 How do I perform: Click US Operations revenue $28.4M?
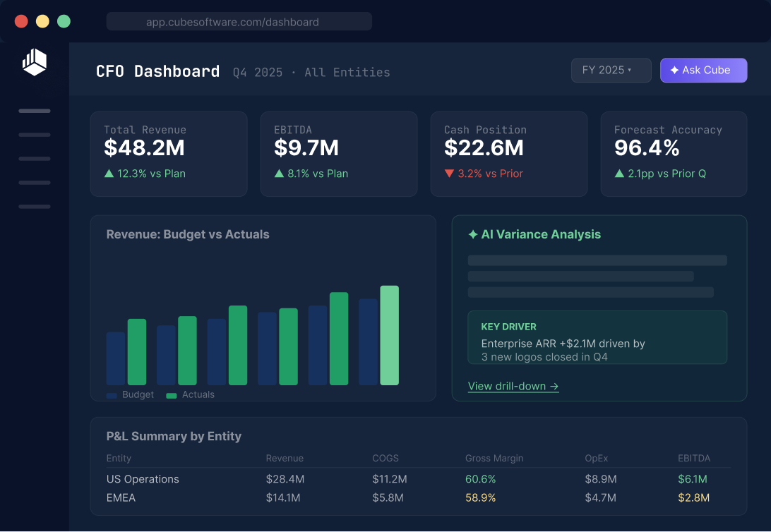tap(285, 479)
